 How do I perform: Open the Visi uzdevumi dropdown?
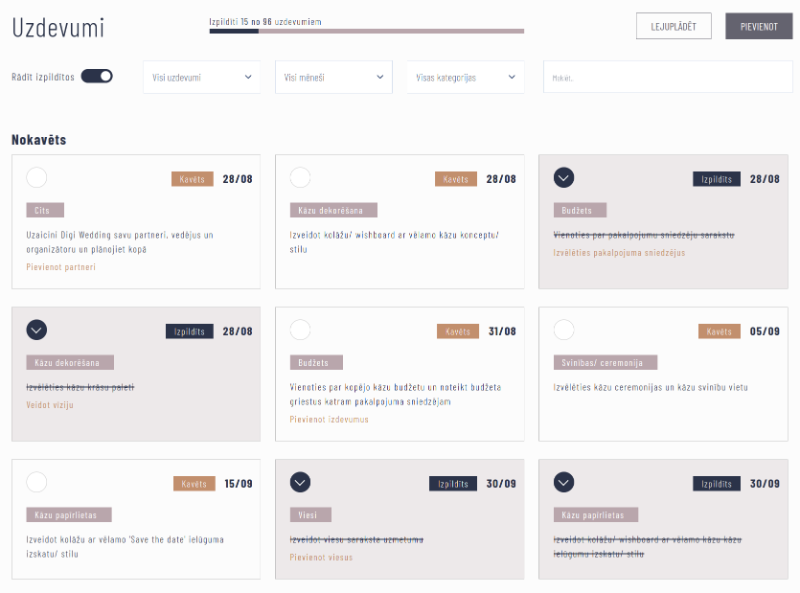(202, 77)
